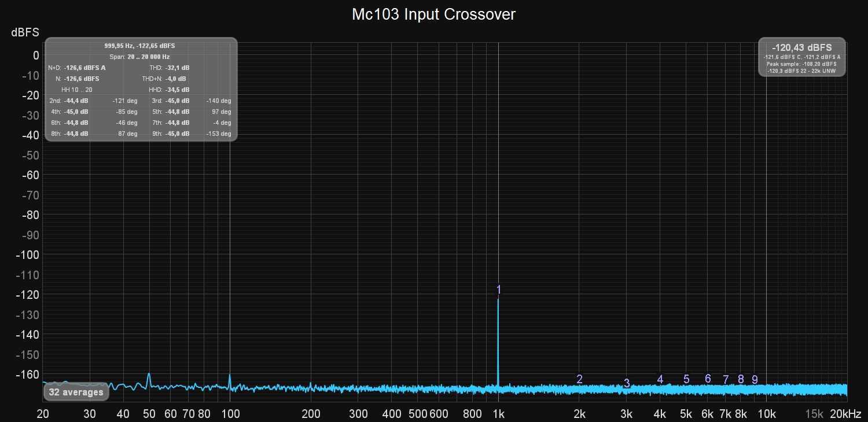868x422 pixels.
Task: Click harmonic marker 4 on the spectrum
Action: pyautogui.click(x=660, y=379)
